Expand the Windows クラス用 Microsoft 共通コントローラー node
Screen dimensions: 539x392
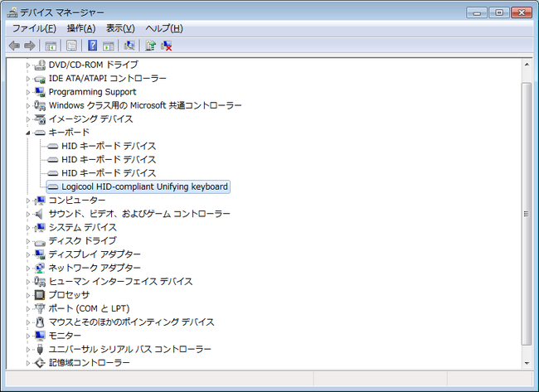(28, 106)
